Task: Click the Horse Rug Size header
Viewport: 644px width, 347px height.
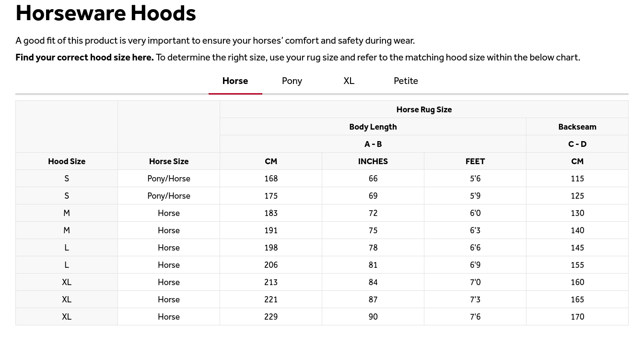Action: (x=424, y=109)
